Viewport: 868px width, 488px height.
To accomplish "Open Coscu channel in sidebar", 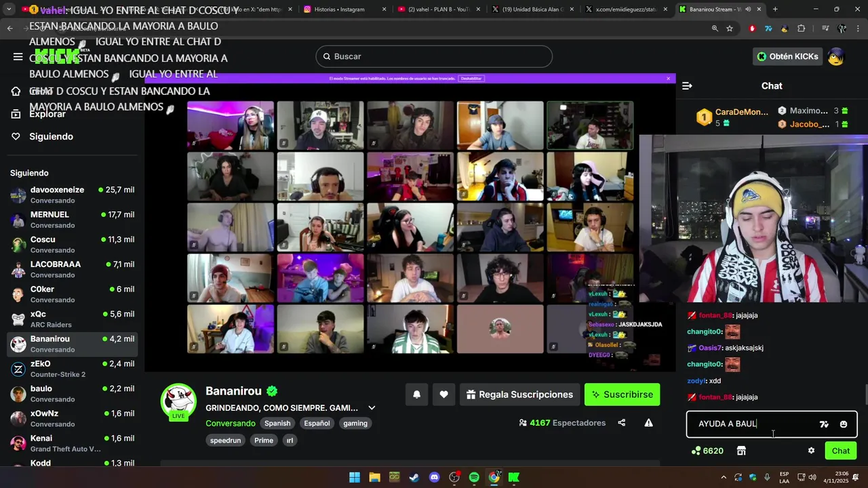I will tap(73, 245).
